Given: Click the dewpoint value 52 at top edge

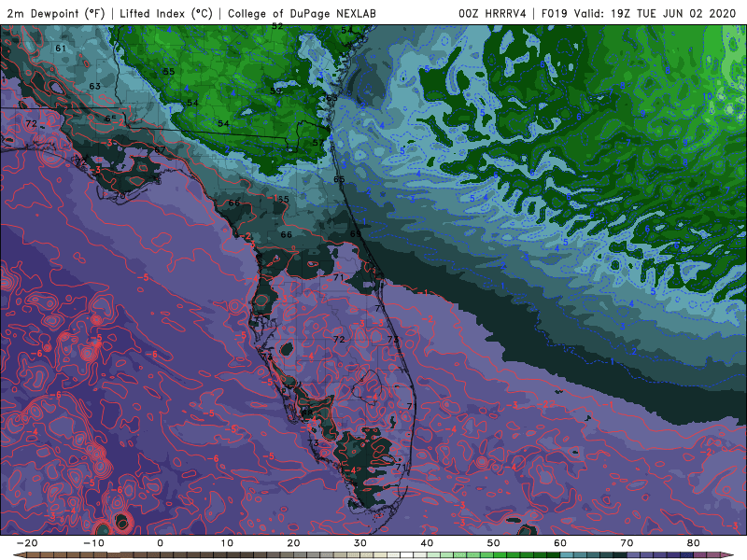Looking at the screenshot, I should click(277, 27).
